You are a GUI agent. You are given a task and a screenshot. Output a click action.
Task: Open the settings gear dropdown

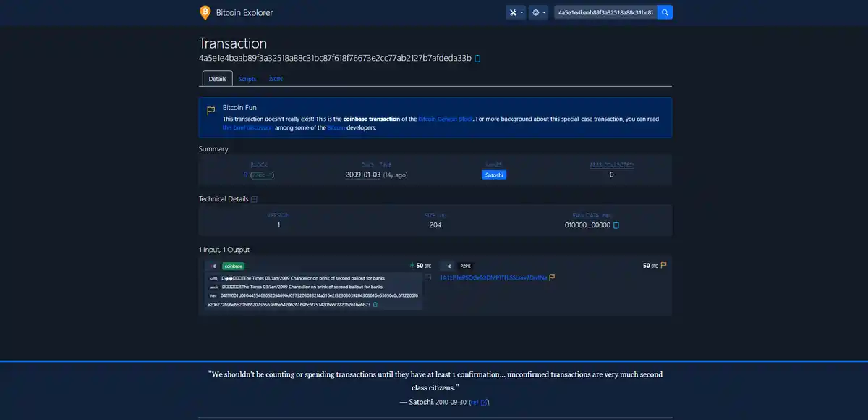(x=538, y=12)
